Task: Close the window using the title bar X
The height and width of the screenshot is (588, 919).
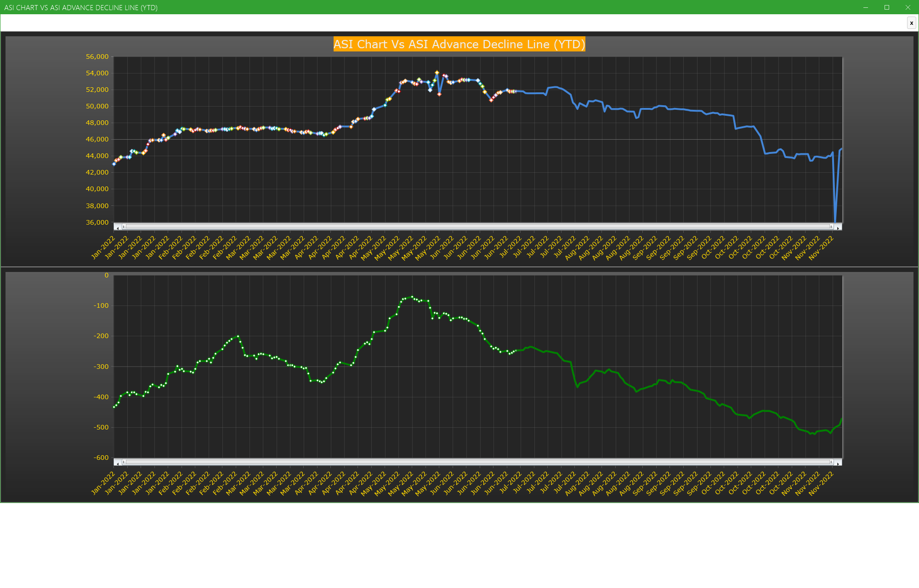Action: [908, 7]
